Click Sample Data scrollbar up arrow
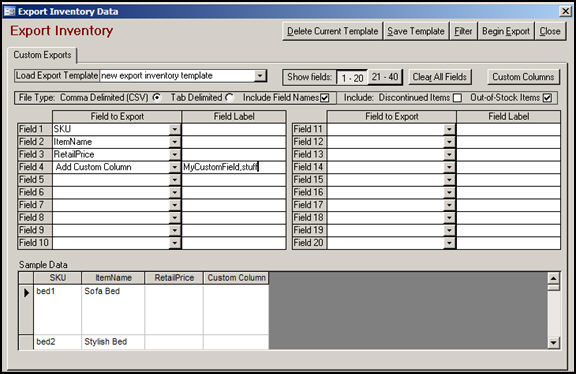The width and height of the screenshot is (576, 374). pos(554,278)
